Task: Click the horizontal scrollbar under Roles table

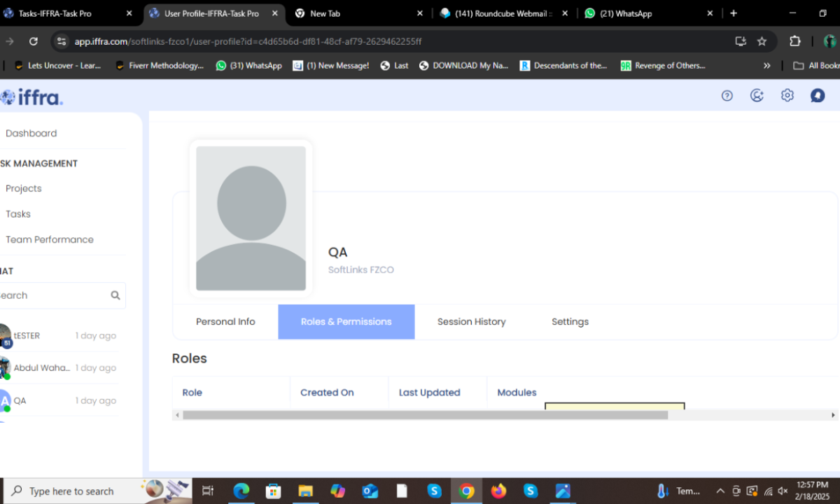Action: coord(425,415)
